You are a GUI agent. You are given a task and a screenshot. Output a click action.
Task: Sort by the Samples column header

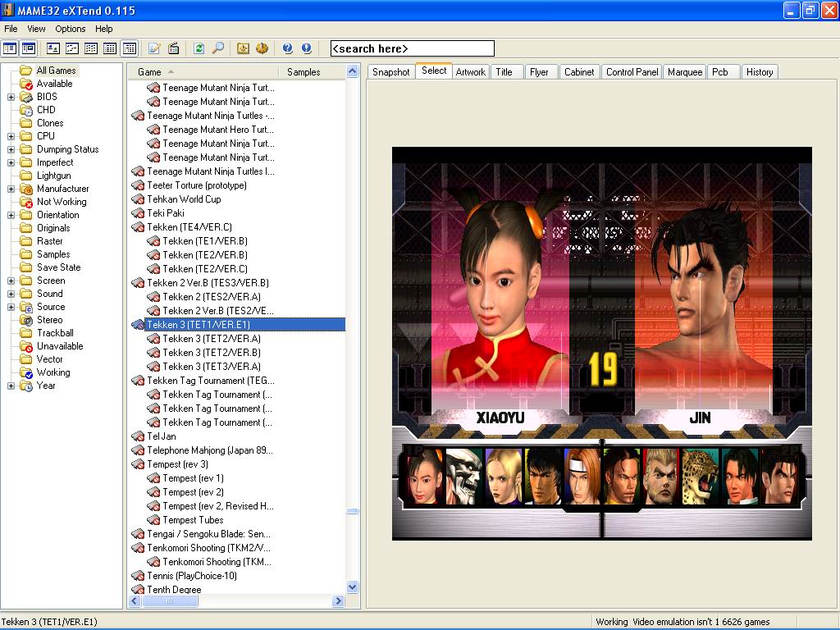[312, 72]
